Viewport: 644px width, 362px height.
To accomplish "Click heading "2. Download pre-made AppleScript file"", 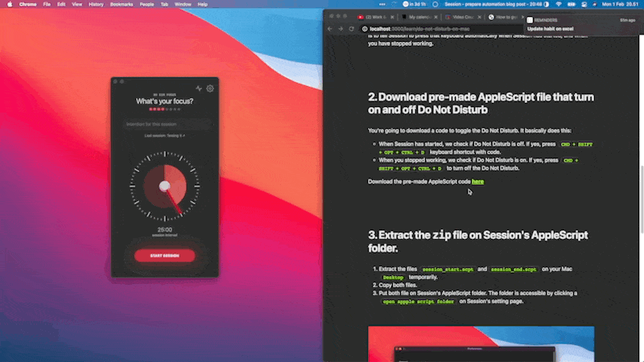I will point(481,104).
